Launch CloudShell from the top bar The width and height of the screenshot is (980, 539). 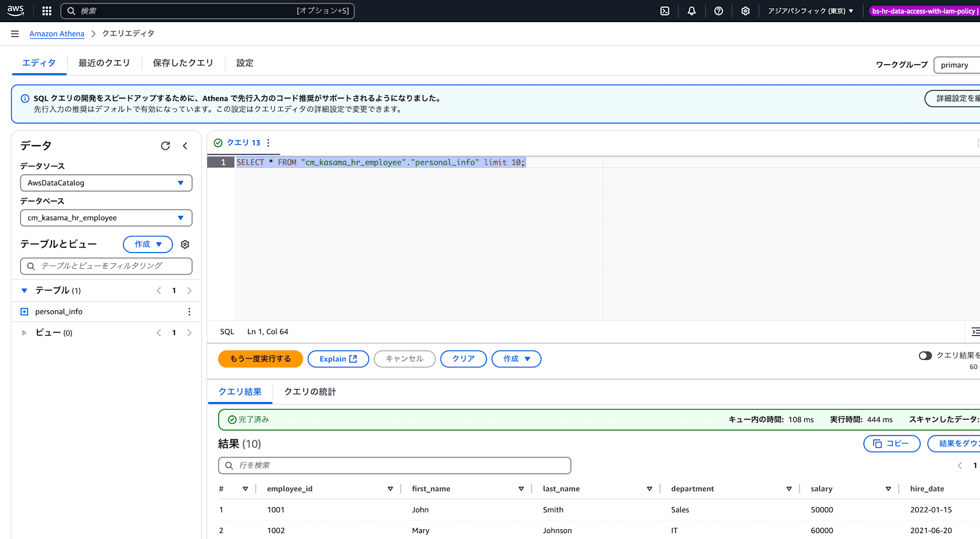[x=665, y=11]
